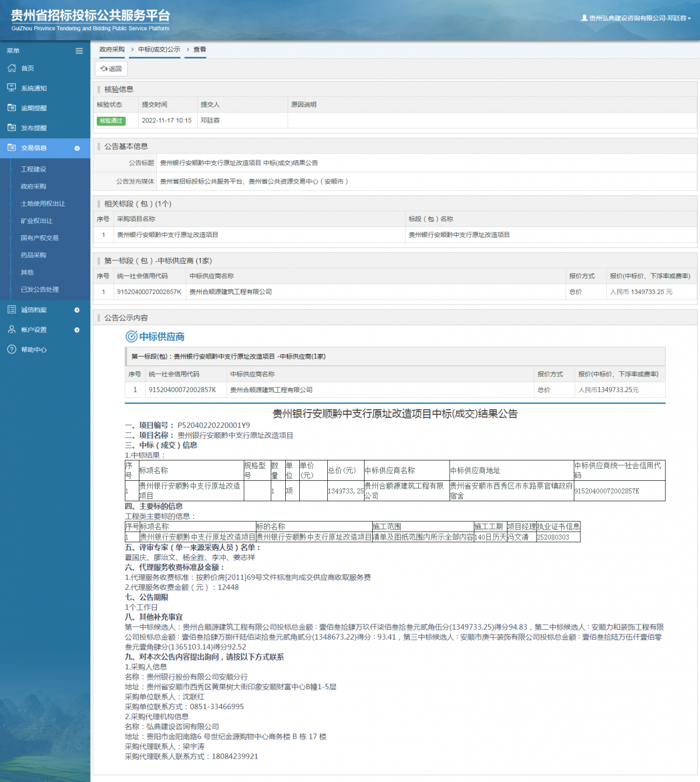Click the 公告发布媒体 value text
The height and width of the screenshot is (782, 700).
pyautogui.click(x=254, y=181)
